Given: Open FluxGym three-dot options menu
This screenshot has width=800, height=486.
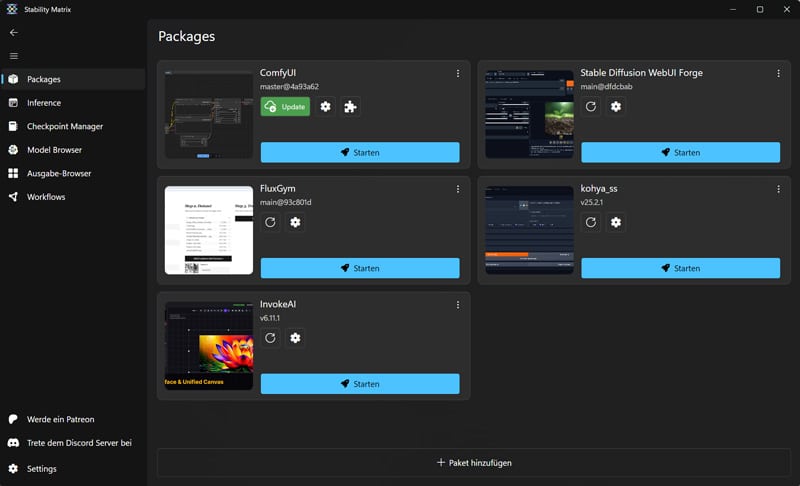Looking at the screenshot, I should tap(458, 189).
